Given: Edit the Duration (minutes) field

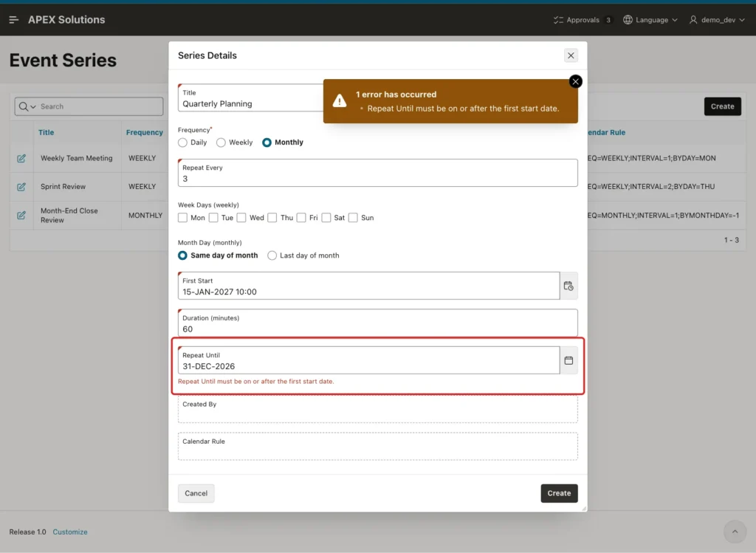Looking at the screenshot, I should click(x=378, y=323).
